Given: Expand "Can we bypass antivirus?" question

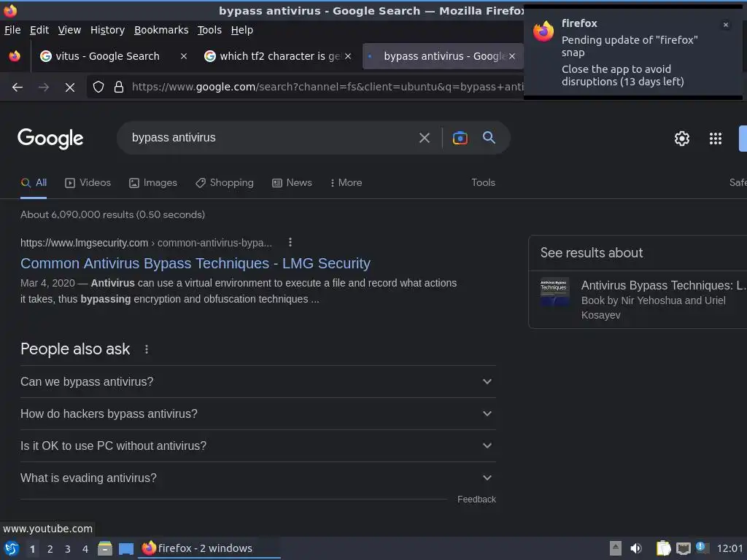Looking at the screenshot, I should pyautogui.click(x=258, y=382).
